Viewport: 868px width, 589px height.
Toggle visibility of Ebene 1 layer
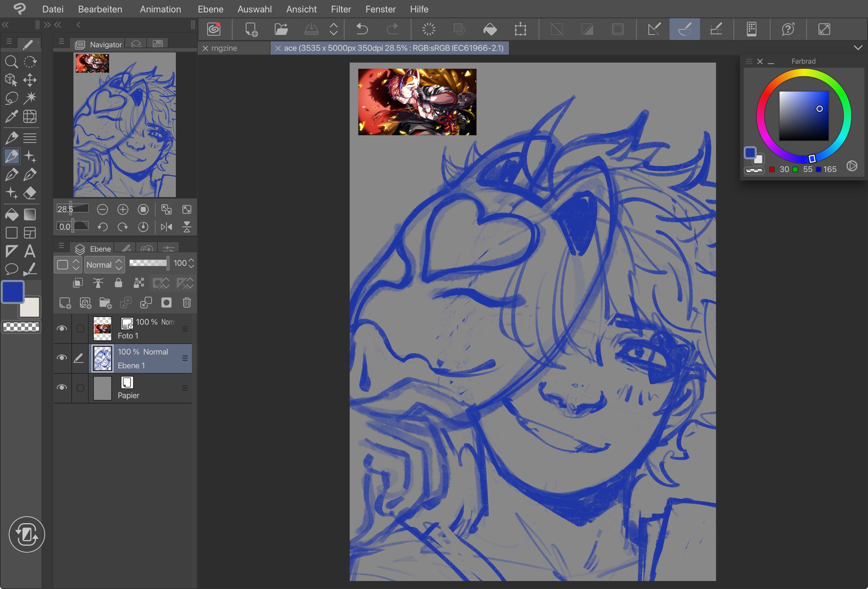62,358
